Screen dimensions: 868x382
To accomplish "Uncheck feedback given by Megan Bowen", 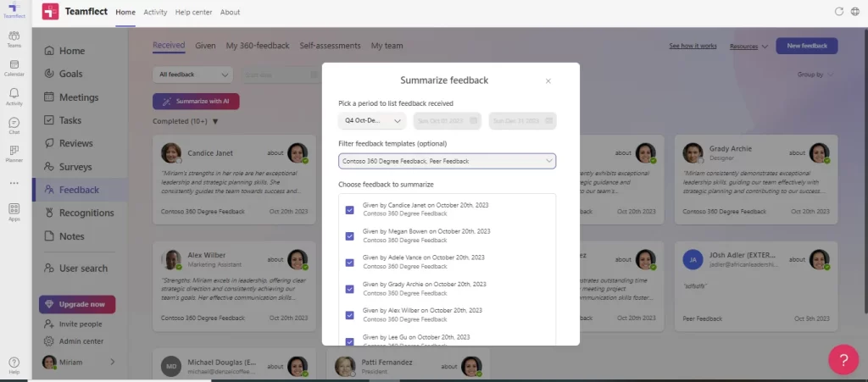I will click(x=350, y=236).
